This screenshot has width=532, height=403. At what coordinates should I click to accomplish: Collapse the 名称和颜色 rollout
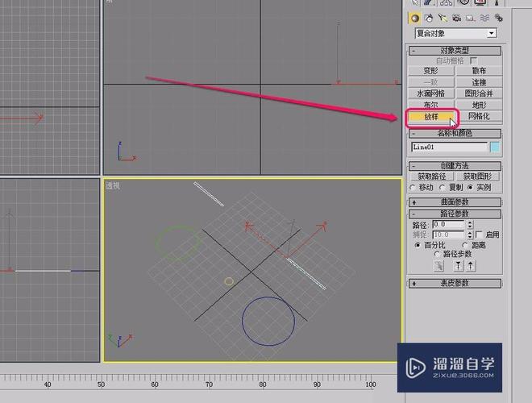coord(455,133)
